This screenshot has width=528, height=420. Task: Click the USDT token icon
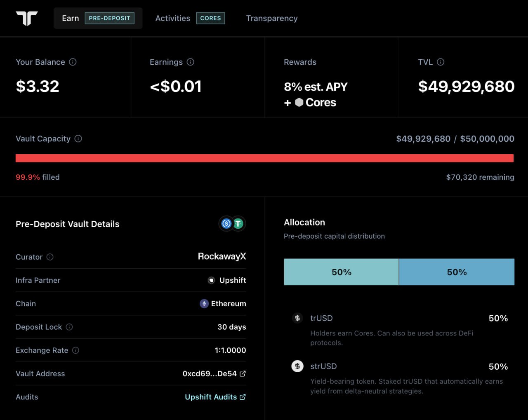238,224
